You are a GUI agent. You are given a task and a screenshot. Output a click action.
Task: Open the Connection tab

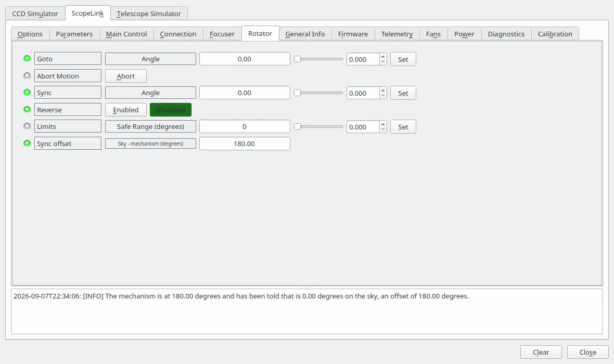point(178,34)
